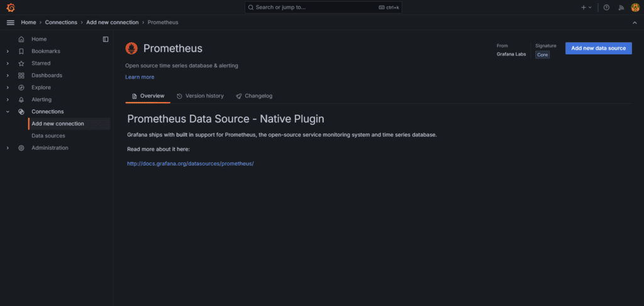Click Home in the breadcrumb

click(28, 22)
